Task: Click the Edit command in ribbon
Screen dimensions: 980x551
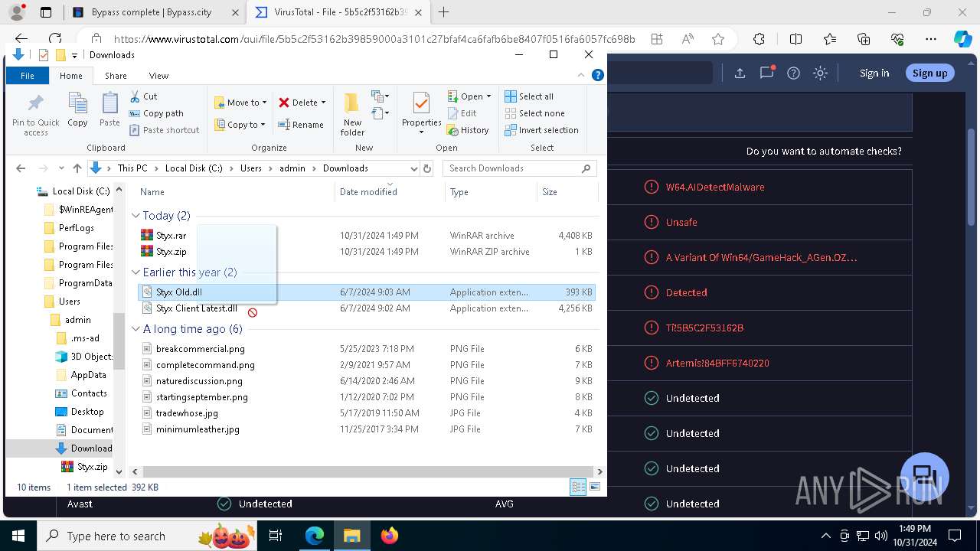Action: [462, 113]
